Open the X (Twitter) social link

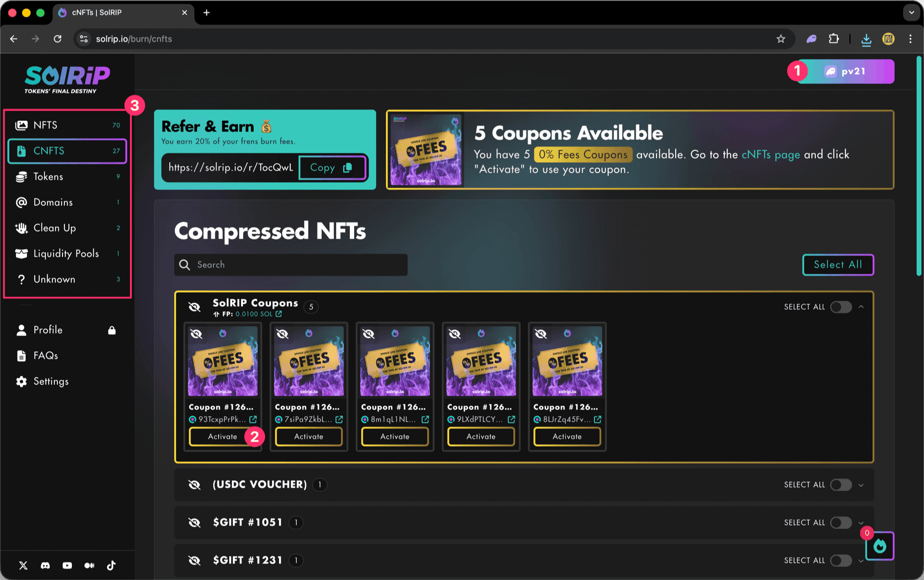pyautogui.click(x=23, y=566)
